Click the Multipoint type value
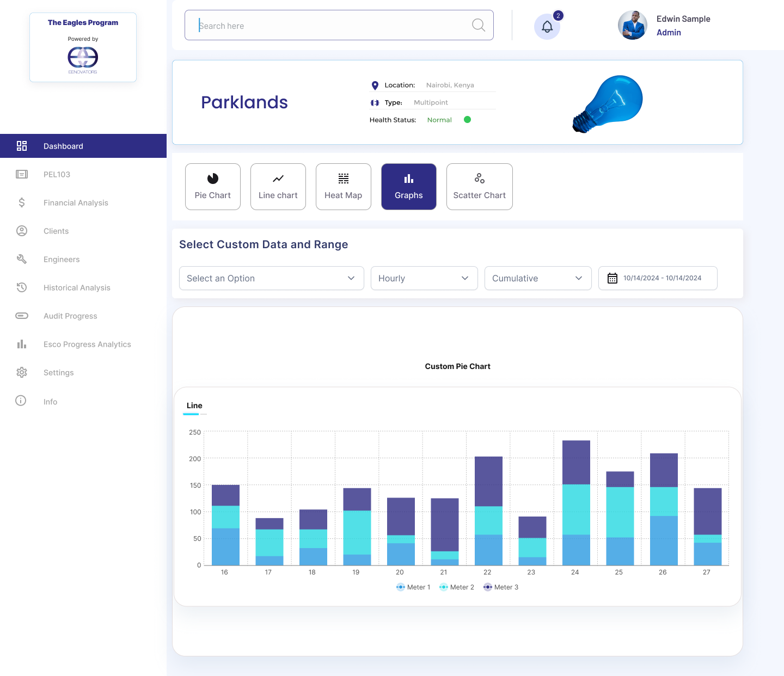The image size is (784, 676). click(x=431, y=102)
